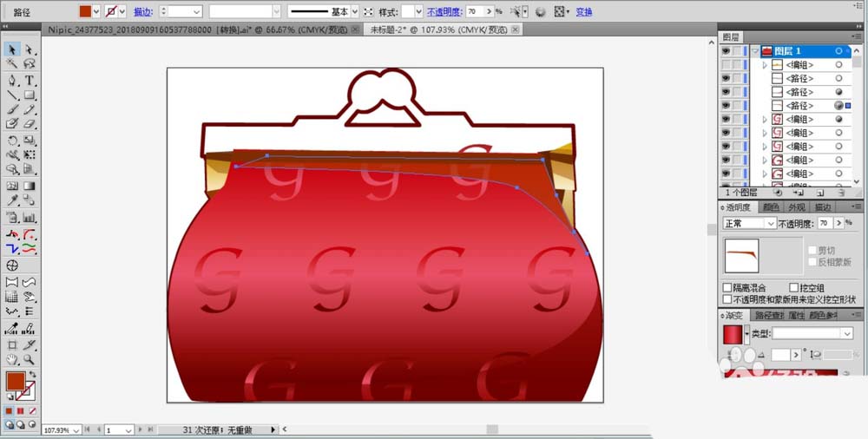Viewport: 868px width, 439px height.
Task: Enable the 剪切 checkbox
Action: (x=812, y=251)
